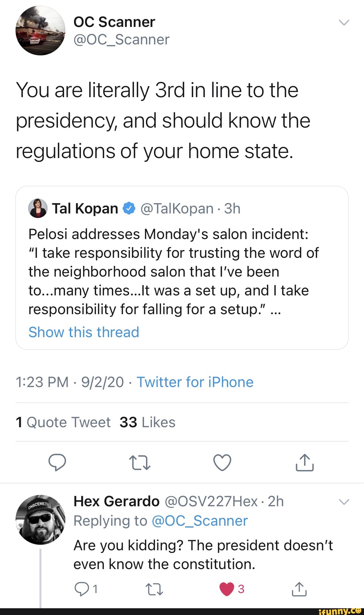Open the @OC_Scanner mention in reply

[x=200, y=521]
